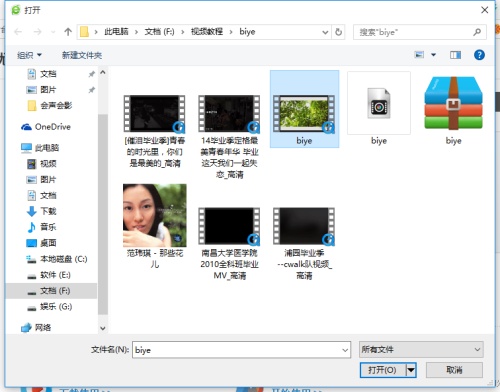Select the 南昌大学医学院2010全科班毕业MV video

click(x=229, y=243)
